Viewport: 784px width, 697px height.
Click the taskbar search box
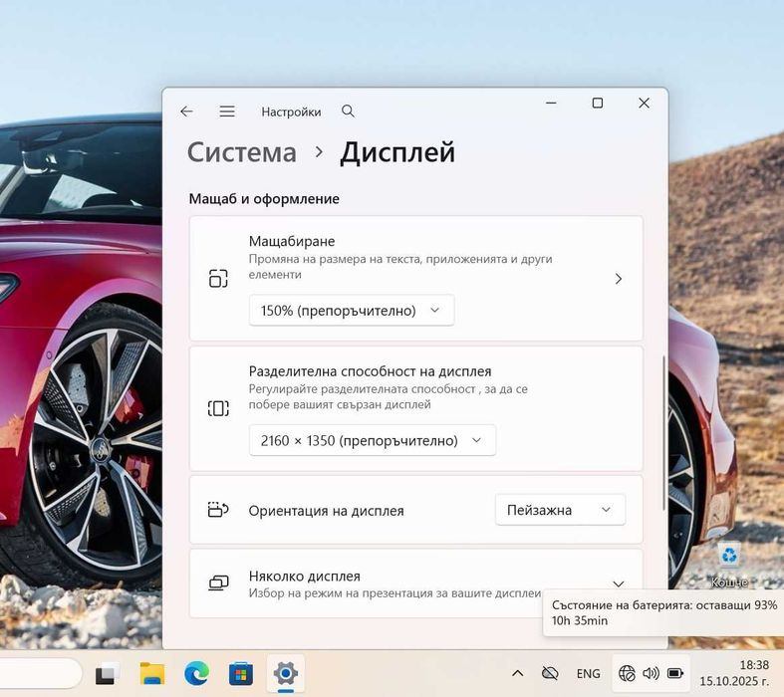tap(40, 673)
